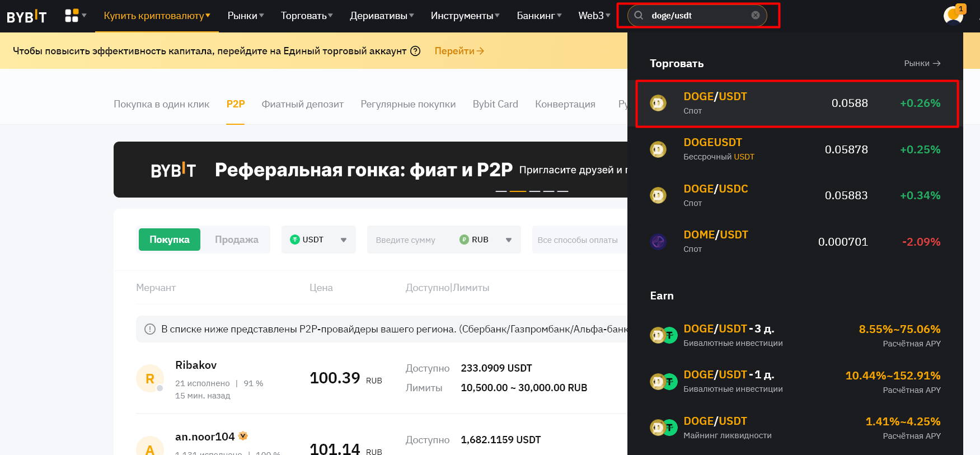Open the DOME/USDT Спот result

(x=795, y=242)
